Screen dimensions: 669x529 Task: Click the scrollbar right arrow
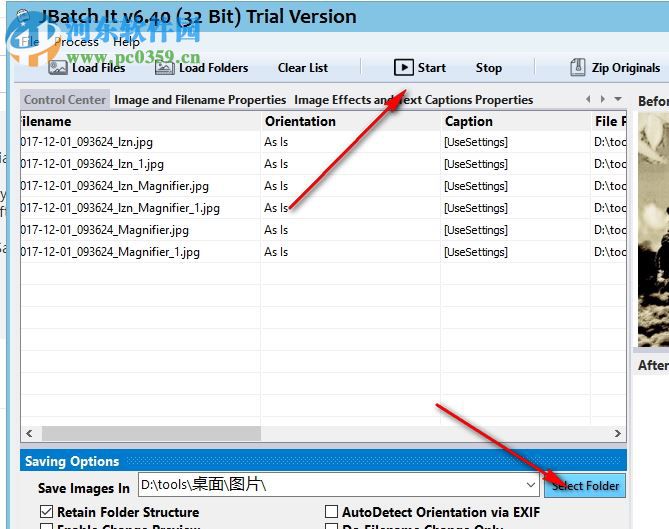[x=617, y=433]
